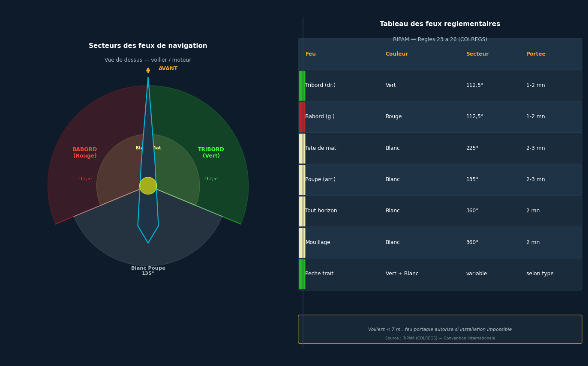Click the red swatch beside Babord (g.)

pyautogui.click(x=302, y=117)
